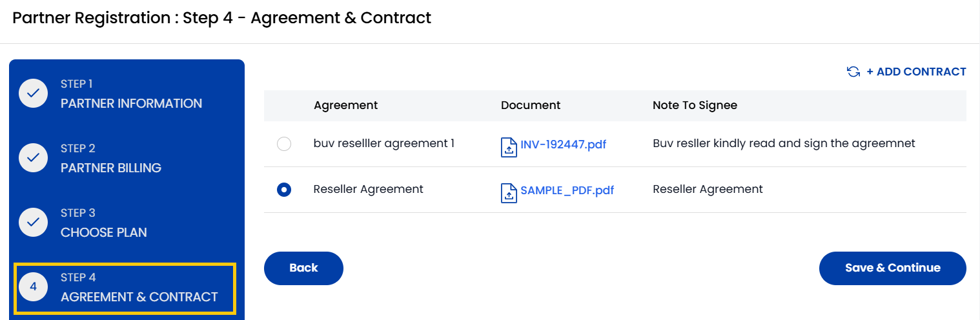This screenshot has height=320, width=980.
Task: Open the SAMPLE_PDF.pdf link
Action: pyautogui.click(x=567, y=190)
